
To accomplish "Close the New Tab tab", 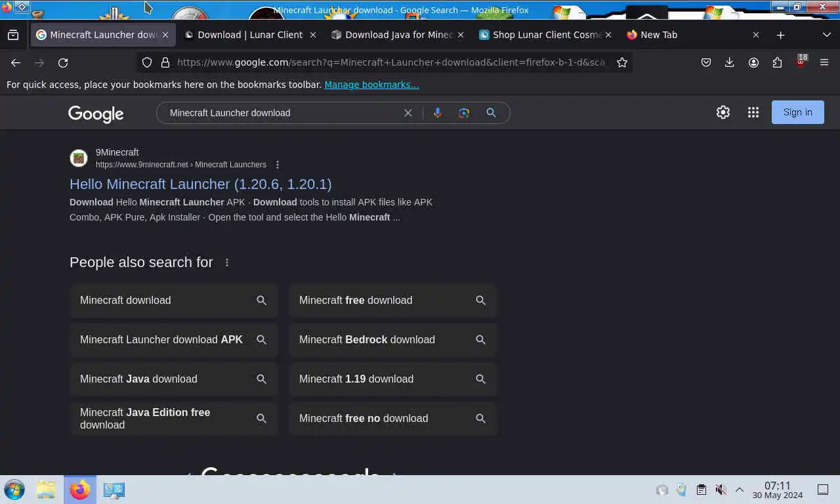I will click(755, 35).
